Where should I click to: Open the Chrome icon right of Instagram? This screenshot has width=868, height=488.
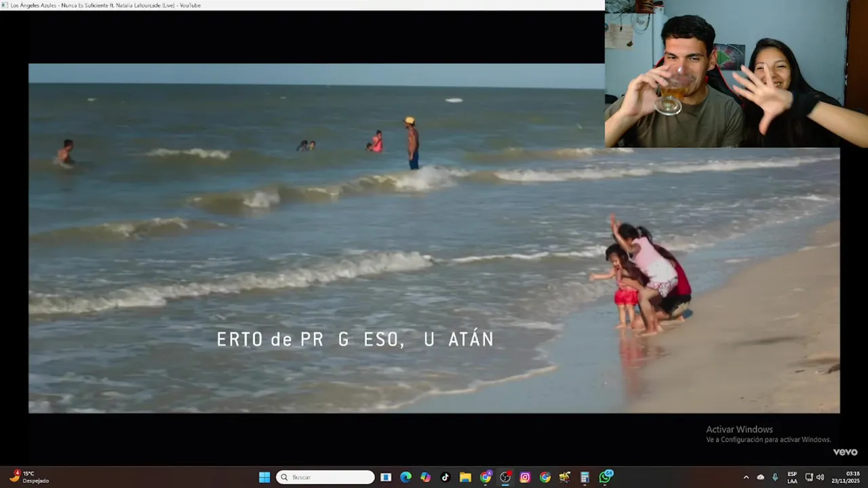[545, 477]
